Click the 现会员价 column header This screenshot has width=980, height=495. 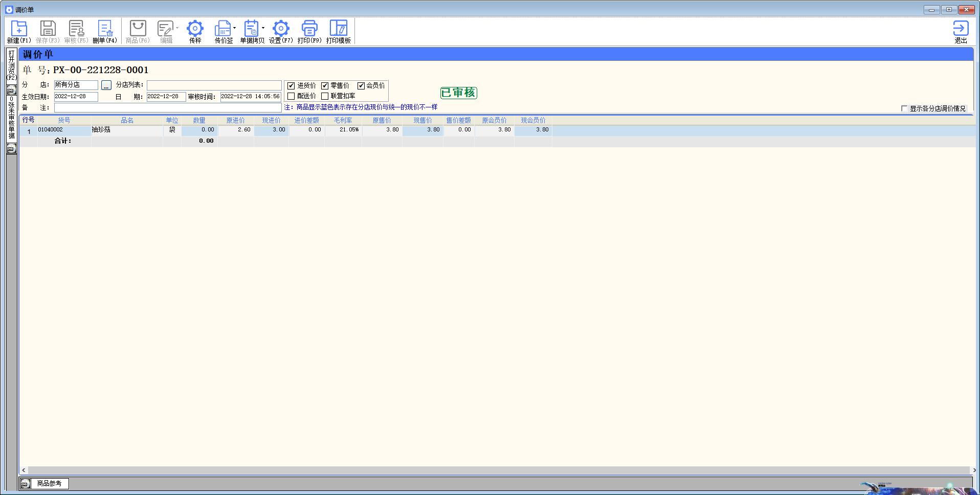pos(533,120)
